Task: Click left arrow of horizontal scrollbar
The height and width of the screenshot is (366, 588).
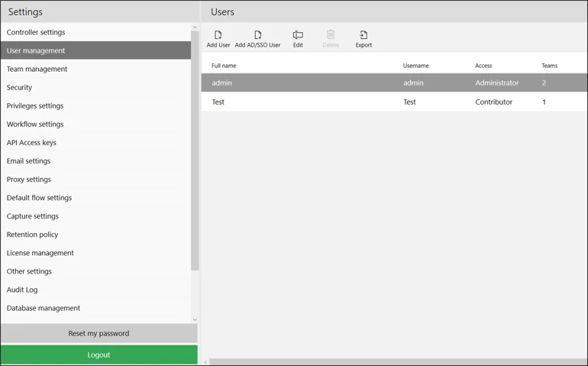Action: [205, 362]
